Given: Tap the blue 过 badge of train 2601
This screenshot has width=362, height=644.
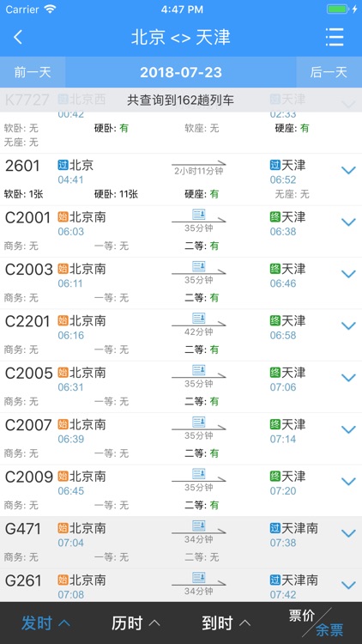Looking at the screenshot, I should click(63, 166).
